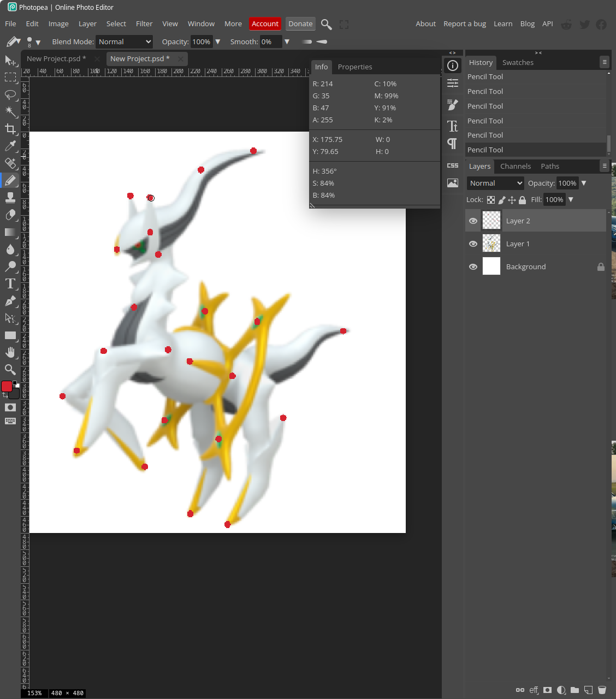Select the Rectangle Select tool
This screenshot has height=699, width=616.
pyautogui.click(x=10, y=77)
